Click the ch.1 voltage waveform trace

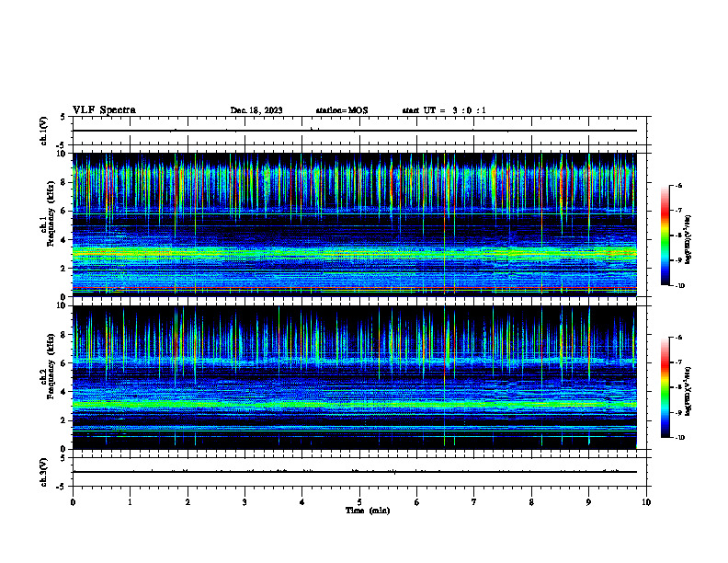pyautogui.click(x=355, y=131)
